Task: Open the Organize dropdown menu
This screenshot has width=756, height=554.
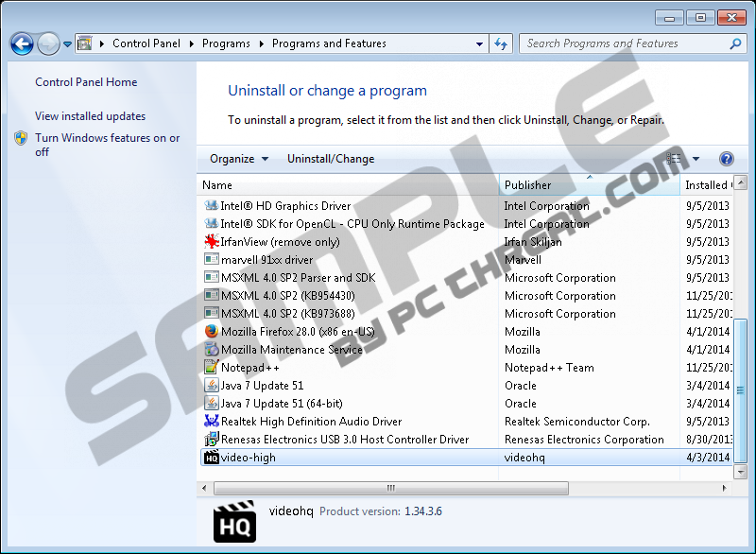Action: pos(239,159)
